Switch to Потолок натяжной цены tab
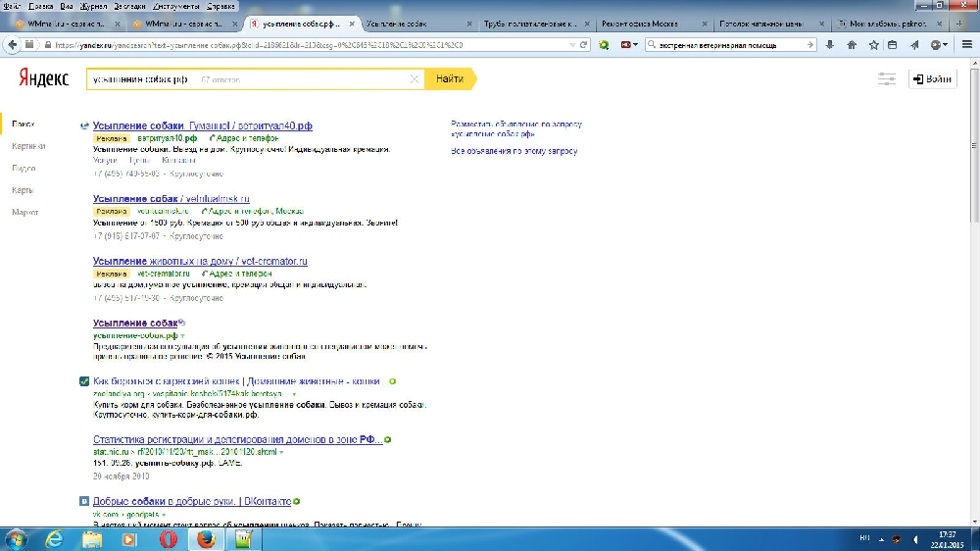 tap(770, 24)
